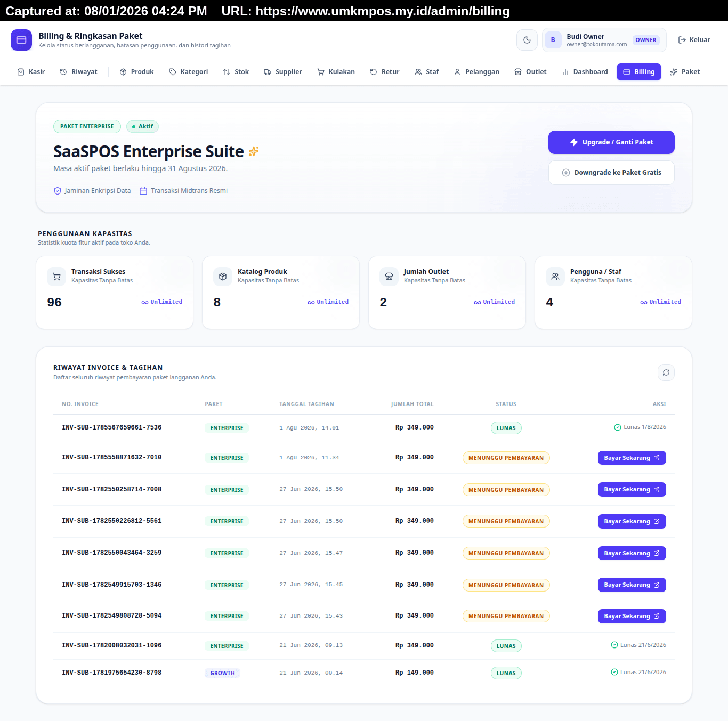
Task: Click the Aktif status badge
Action: (142, 127)
